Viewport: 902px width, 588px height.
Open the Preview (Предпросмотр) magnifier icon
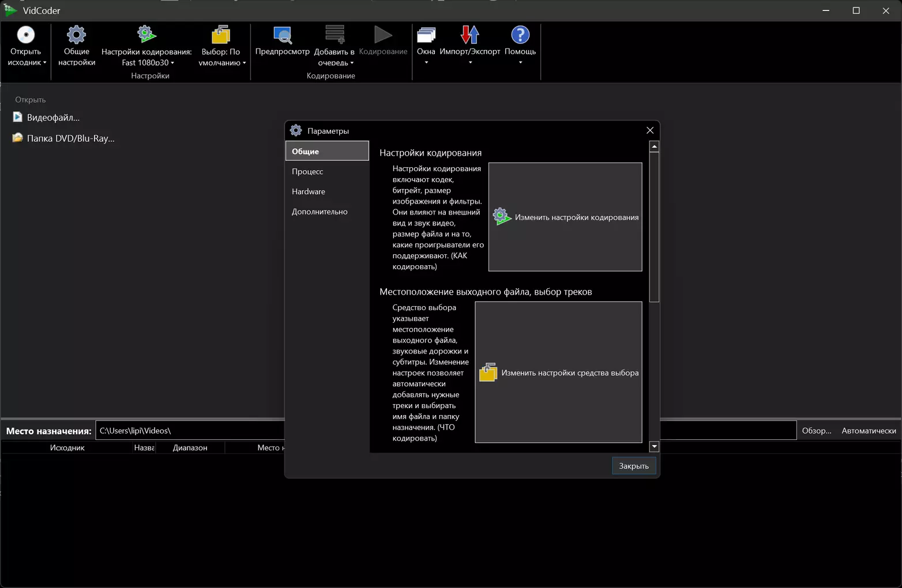(282, 35)
